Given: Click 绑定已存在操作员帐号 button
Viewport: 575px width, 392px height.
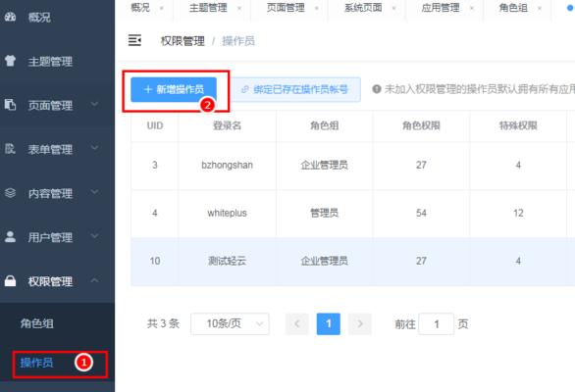Looking at the screenshot, I should [295, 89].
